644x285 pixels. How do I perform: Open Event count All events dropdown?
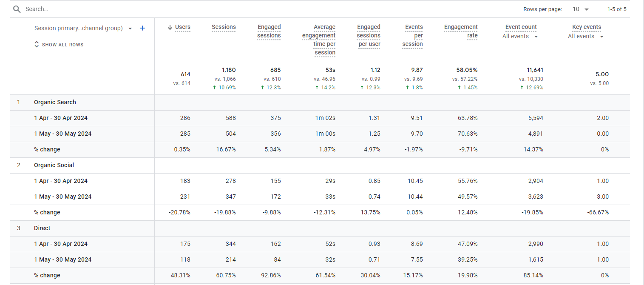pos(536,37)
